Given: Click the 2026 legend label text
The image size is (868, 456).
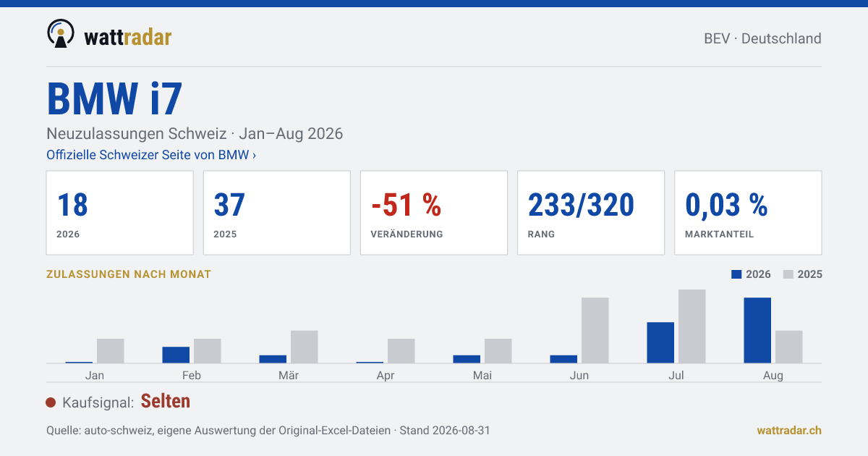Looking at the screenshot, I should [x=758, y=274].
